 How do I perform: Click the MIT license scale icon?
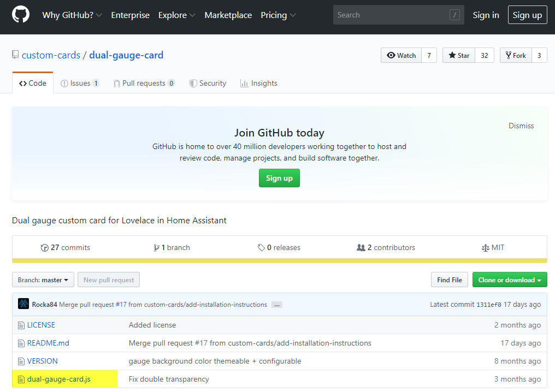[486, 248]
